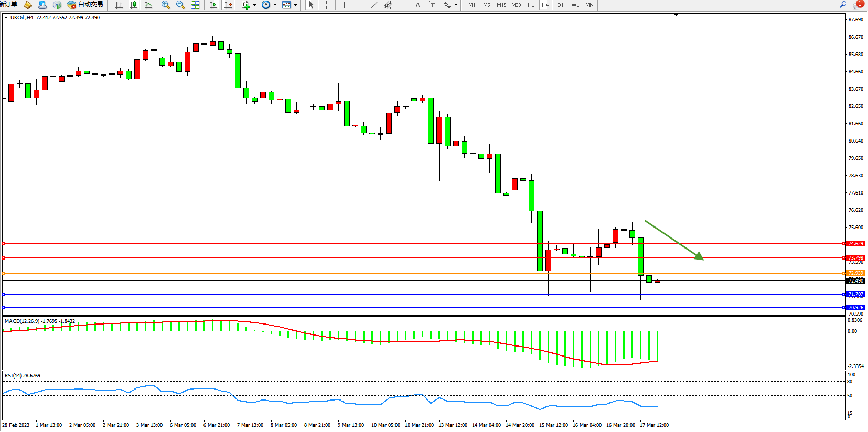Image resolution: width=868 pixels, height=432 pixels.
Task: Click the zoom in magnifier icon
Action: click(166, 5)
